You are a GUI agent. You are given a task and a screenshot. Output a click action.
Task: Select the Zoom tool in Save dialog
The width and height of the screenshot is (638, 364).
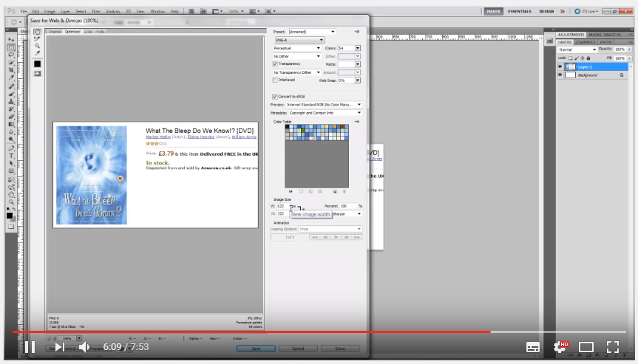click(37, 46)
